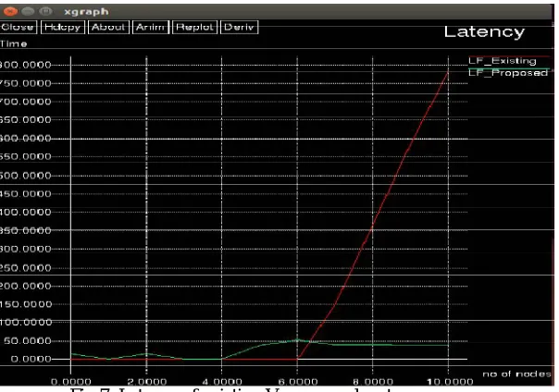This screenshot has width=559, height=392.
Task: Select the LF_Existing legend entry
Action: pyautogui.click(x=503, y=61)
